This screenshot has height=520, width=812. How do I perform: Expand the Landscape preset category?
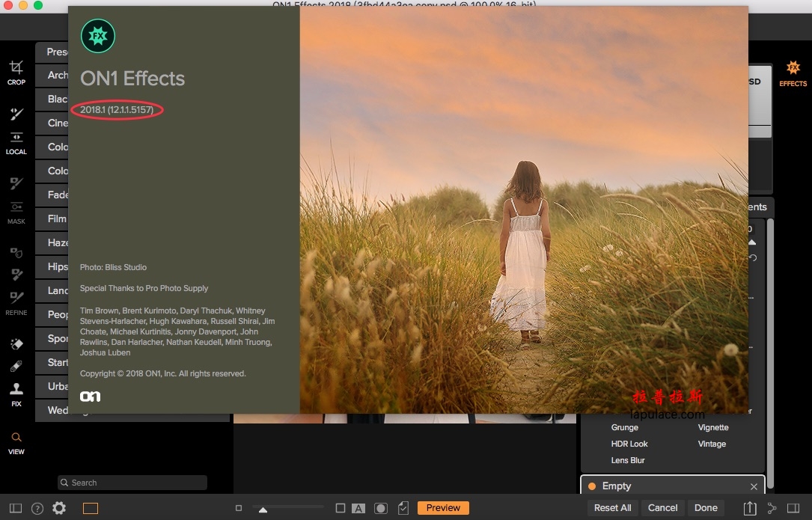(x=52, y=290)
